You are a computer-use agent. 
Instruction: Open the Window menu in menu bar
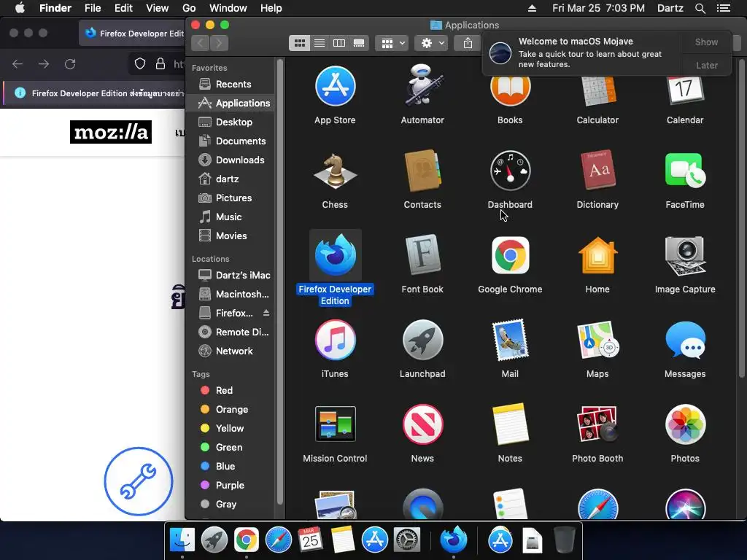tap(228, 8)
